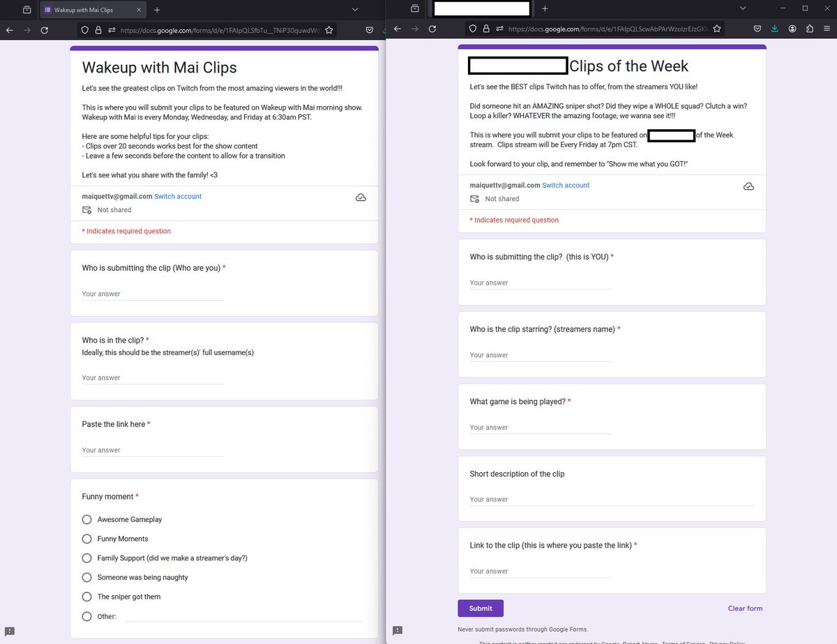Select the Funny Moments radio option
Image resolution: width=837 pixels, height=644 pixels.
point(86,539)
